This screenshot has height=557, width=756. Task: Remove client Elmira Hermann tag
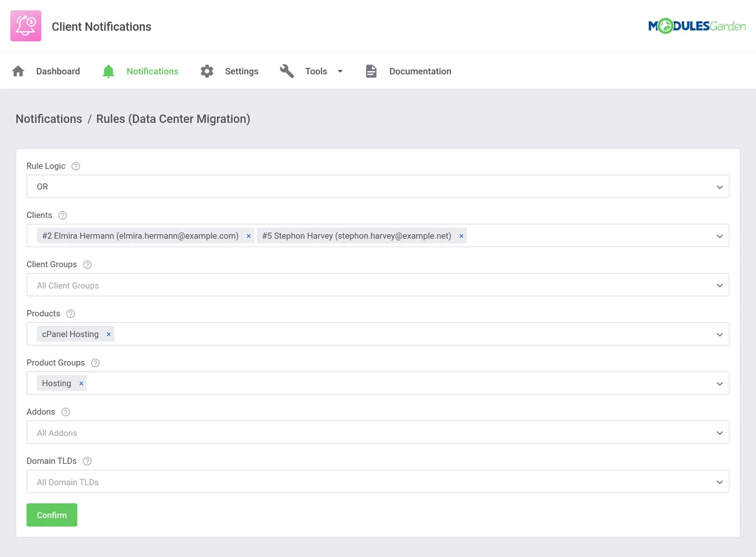(249, 236)
